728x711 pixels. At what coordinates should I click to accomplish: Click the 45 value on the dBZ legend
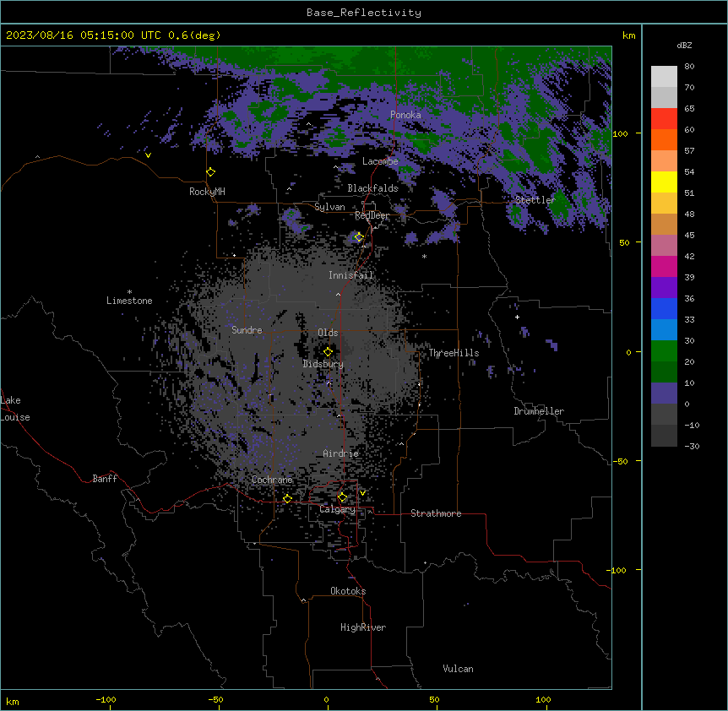point(689,236)
